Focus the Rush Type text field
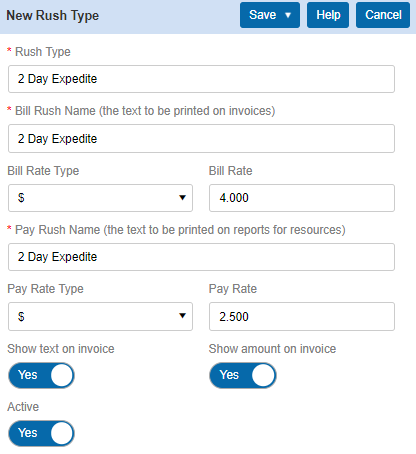Image resolution: width=416 pixels, height=454 pixels. coord(201,79)
